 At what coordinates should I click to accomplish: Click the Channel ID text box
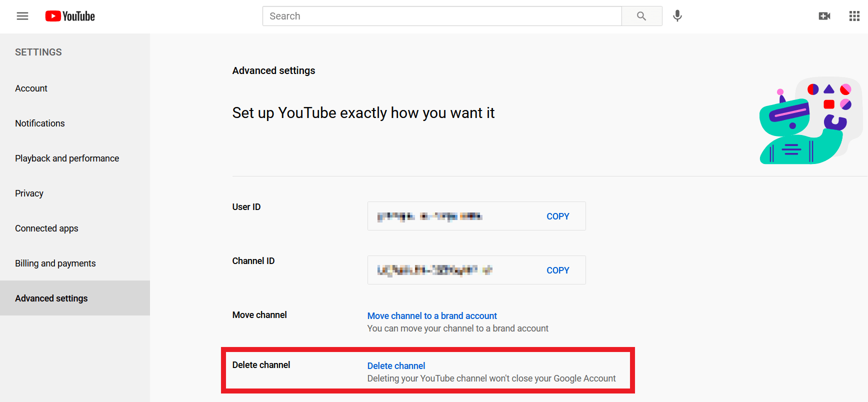pyautogui.click(x=450, y=270)
